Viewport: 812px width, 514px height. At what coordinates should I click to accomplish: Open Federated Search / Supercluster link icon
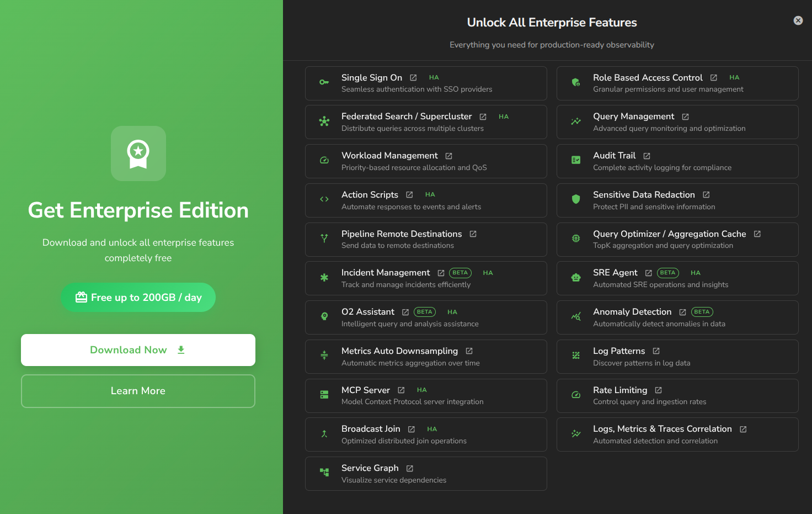coord(483,117)
